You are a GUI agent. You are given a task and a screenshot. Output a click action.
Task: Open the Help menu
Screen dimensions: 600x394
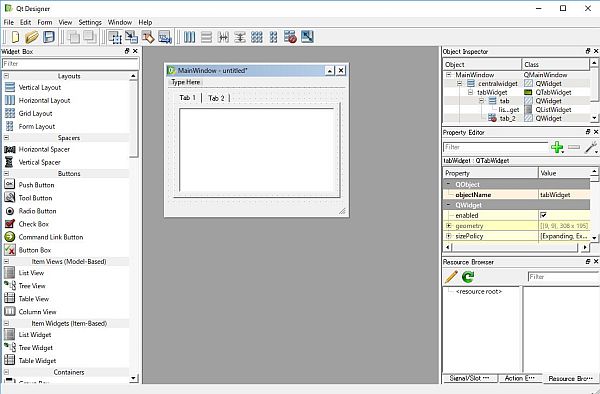pos(145,22)
